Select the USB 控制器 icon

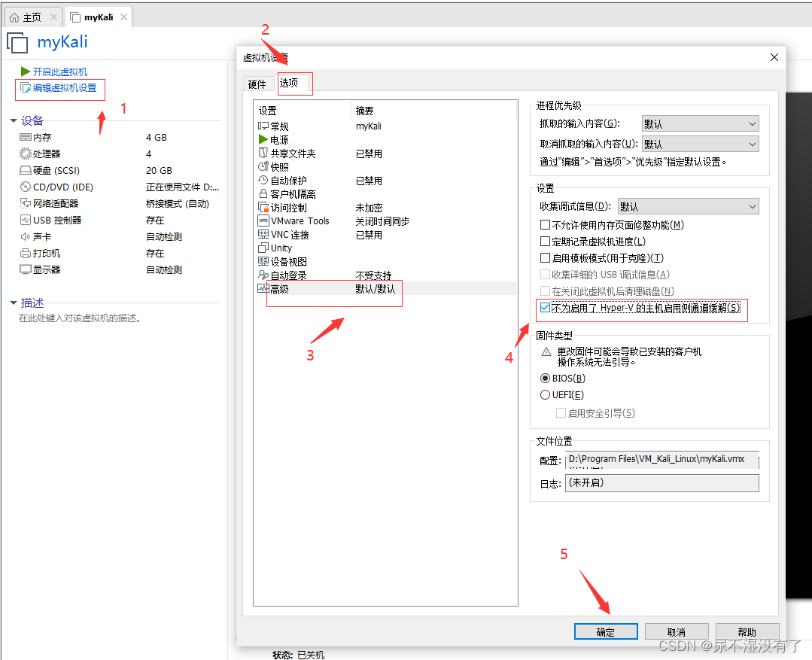[26, 220]
